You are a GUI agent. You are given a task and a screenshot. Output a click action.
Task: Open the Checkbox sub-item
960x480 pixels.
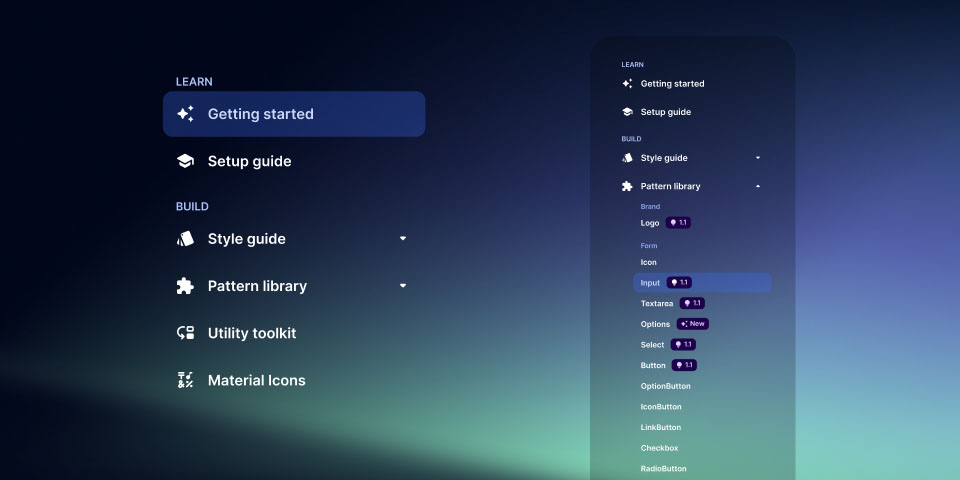pos(659,448)
